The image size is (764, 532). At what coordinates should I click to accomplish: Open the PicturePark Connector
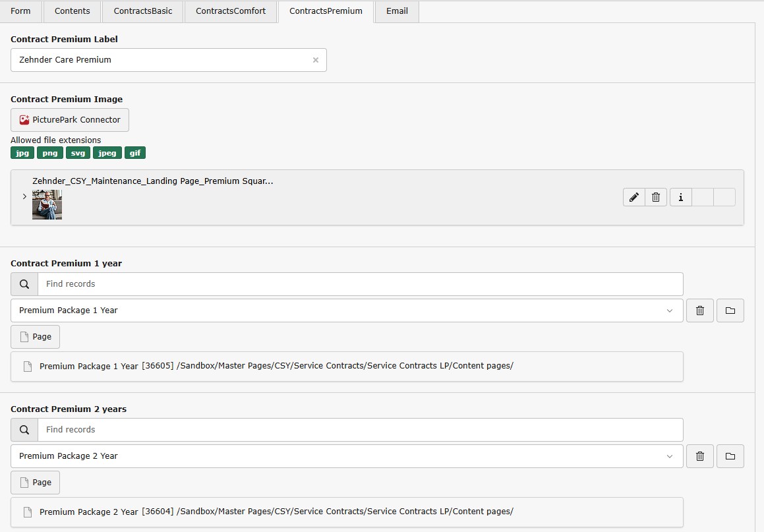point(70,120)
